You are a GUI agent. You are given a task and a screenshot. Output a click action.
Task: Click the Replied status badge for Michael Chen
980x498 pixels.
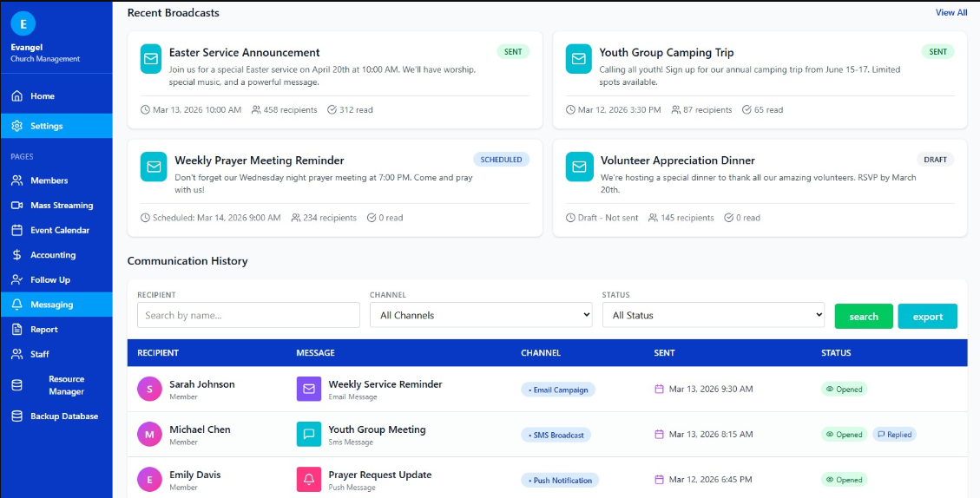pos(894,435)
